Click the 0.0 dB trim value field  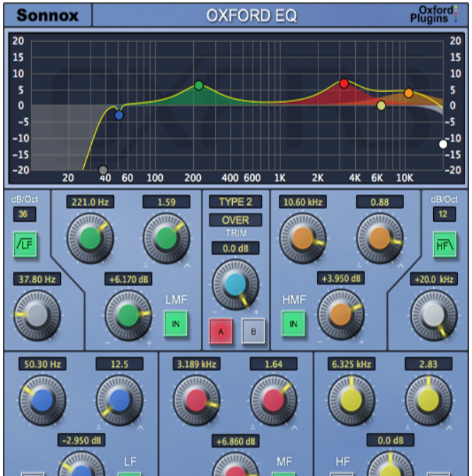(236, 248)
